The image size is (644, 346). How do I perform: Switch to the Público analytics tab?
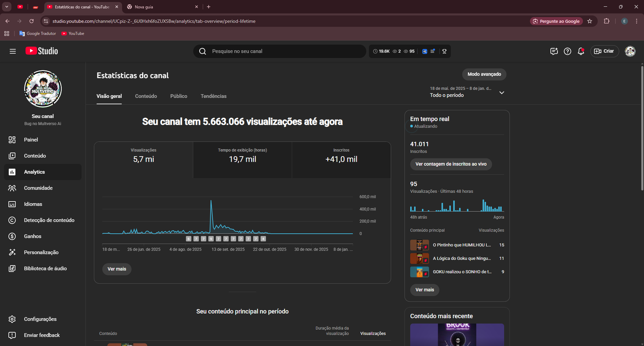click(x=179, y=96)
